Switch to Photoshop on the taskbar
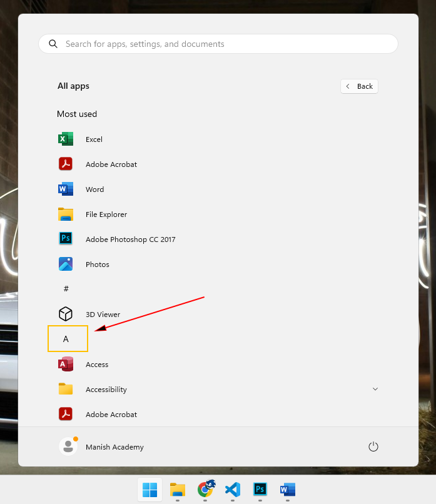Viewport: 436px width, 504px height. coord(260,489)
